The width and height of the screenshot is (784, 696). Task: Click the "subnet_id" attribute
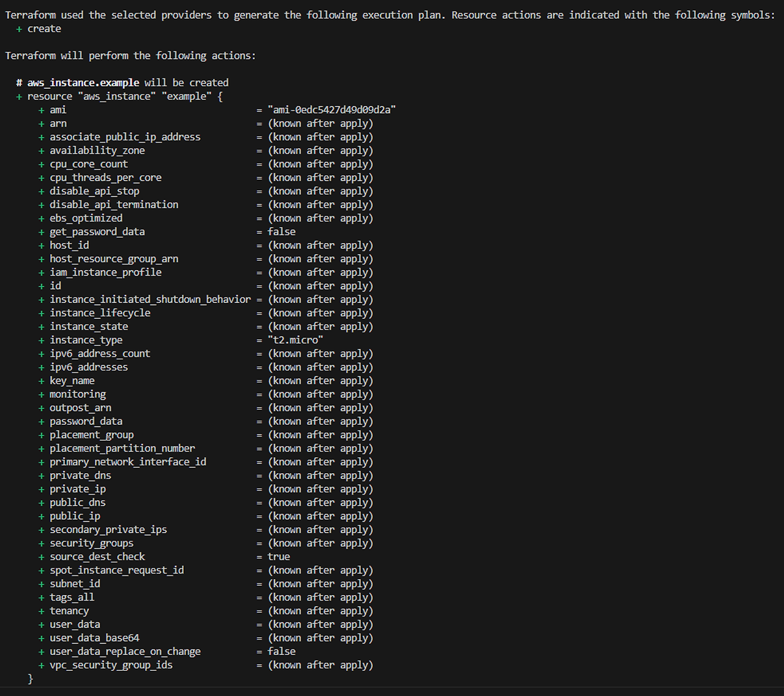(x=75, y=583)
